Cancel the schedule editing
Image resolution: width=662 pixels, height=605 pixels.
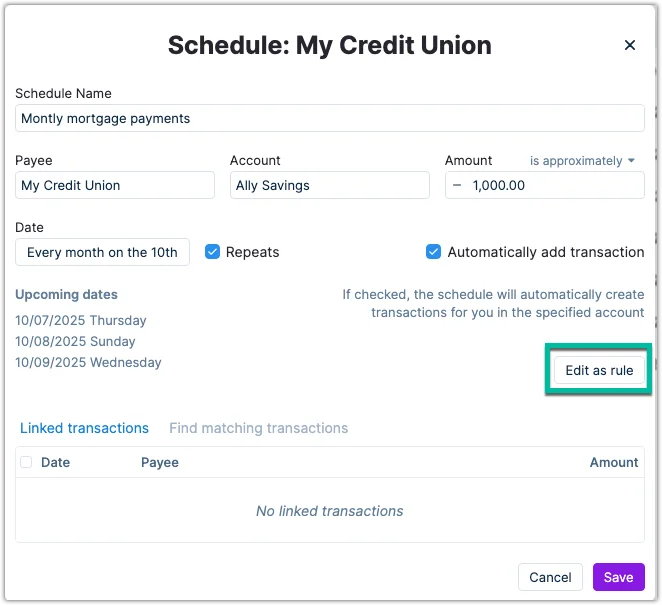550,577
